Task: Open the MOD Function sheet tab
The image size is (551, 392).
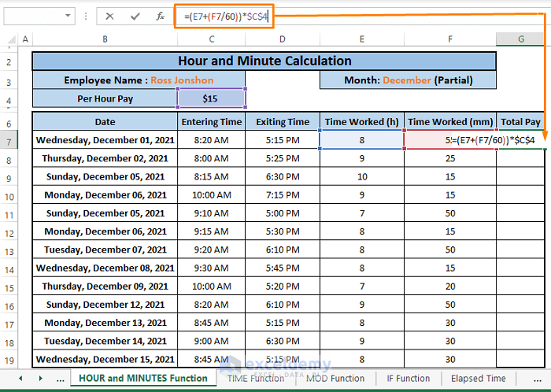Action: (x=335, y=379)
